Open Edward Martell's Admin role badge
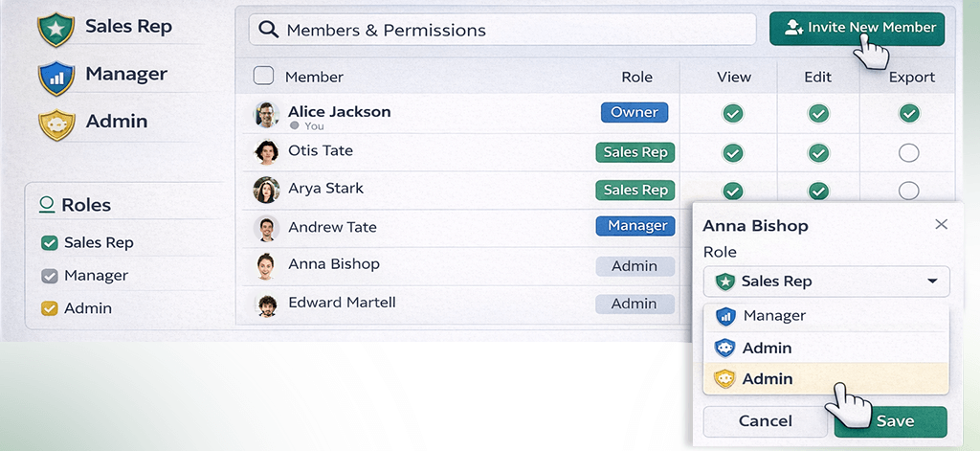Image resolution: width=980 pixels, height=451 pixels. (x=635, y=304)
